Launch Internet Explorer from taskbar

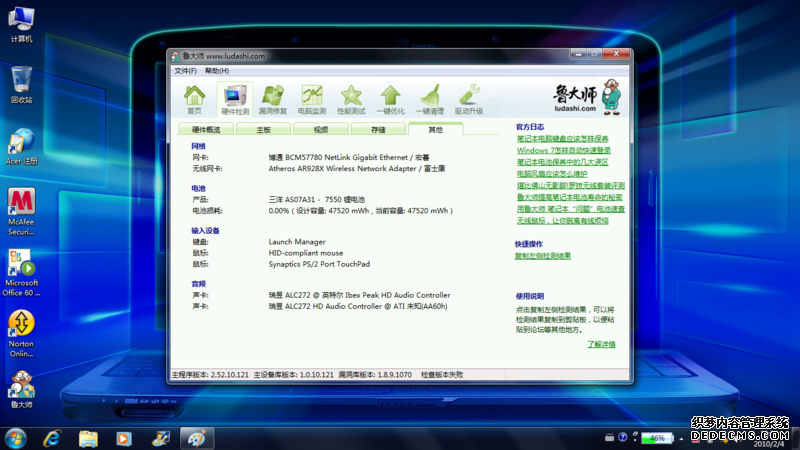[52, 438]
